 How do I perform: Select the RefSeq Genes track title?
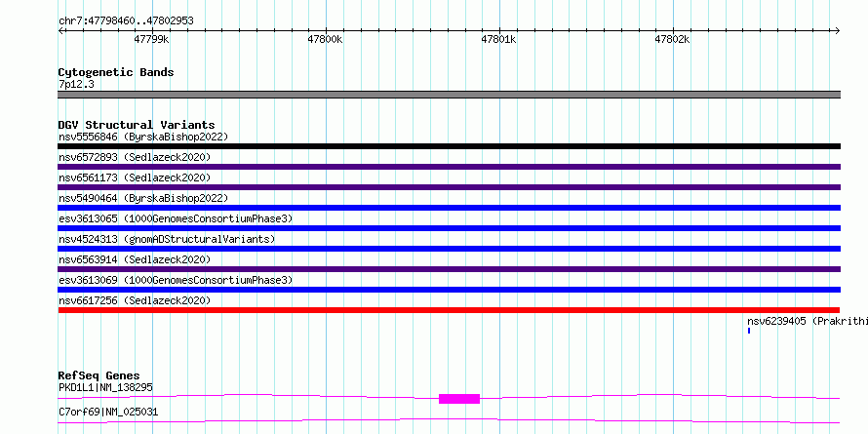tap(99, 375)
